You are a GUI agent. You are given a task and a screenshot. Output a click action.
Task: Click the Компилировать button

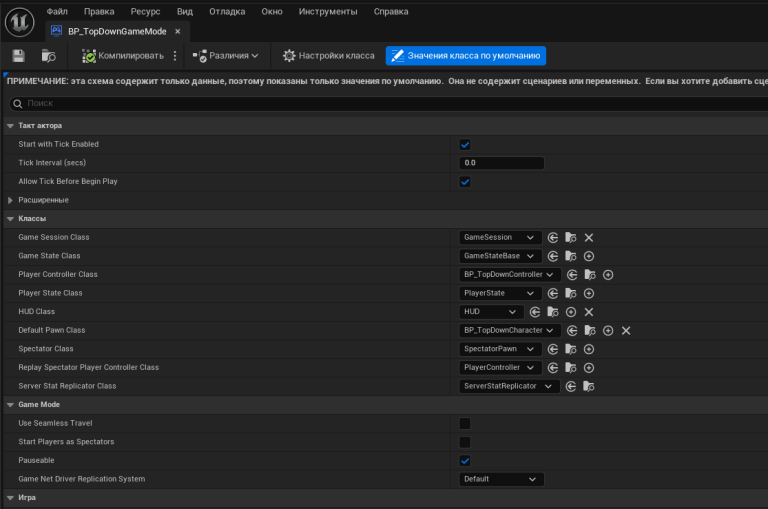(x=123, y=56)
